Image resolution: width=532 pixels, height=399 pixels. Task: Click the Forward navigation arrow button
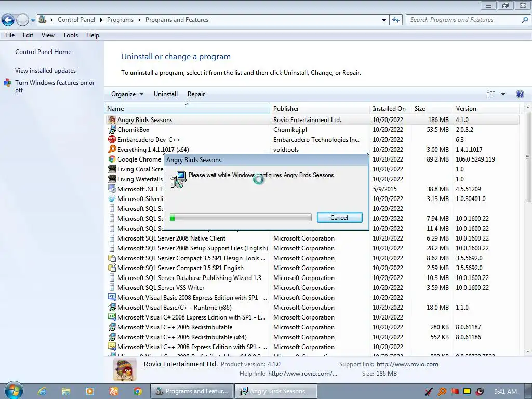click(x=22, y=20)
